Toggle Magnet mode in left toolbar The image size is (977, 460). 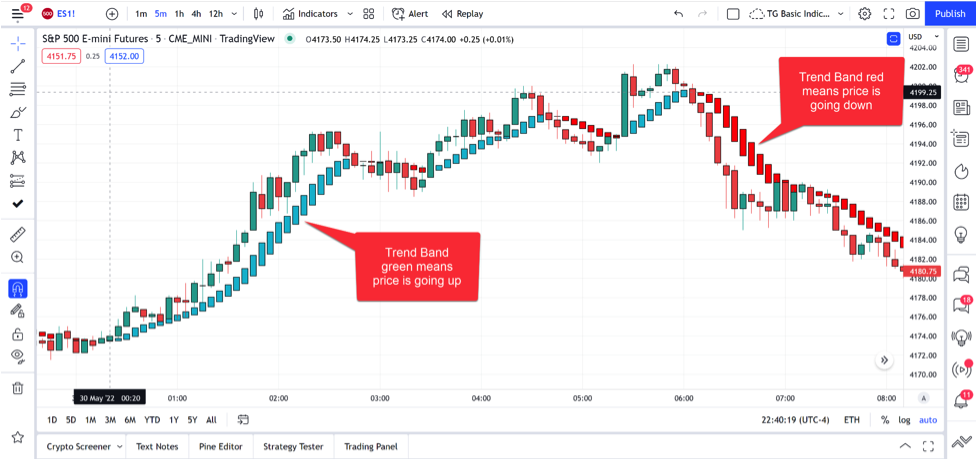(x=18, y=289)
